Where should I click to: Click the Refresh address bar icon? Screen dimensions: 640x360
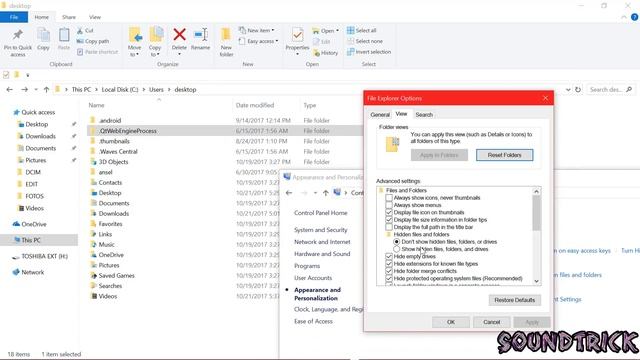(578, 89)
